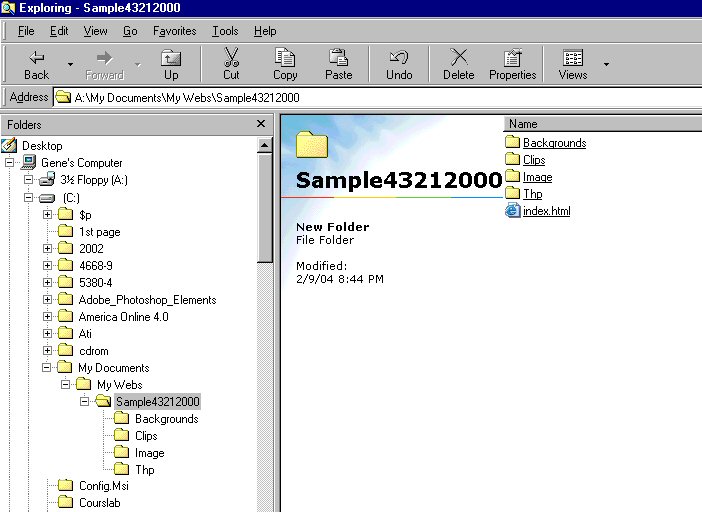Select the (C:) drive icon

47,198
